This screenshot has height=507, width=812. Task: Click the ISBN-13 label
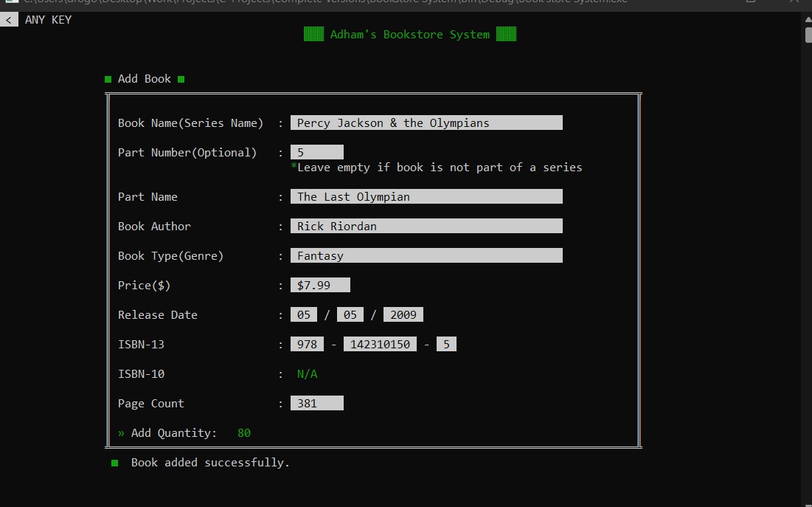(x=141, y=344)
